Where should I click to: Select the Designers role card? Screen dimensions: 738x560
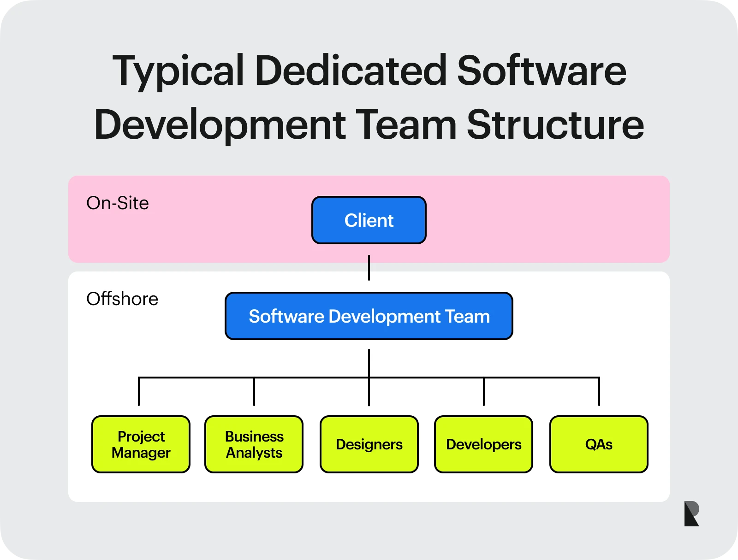(369, 444)
